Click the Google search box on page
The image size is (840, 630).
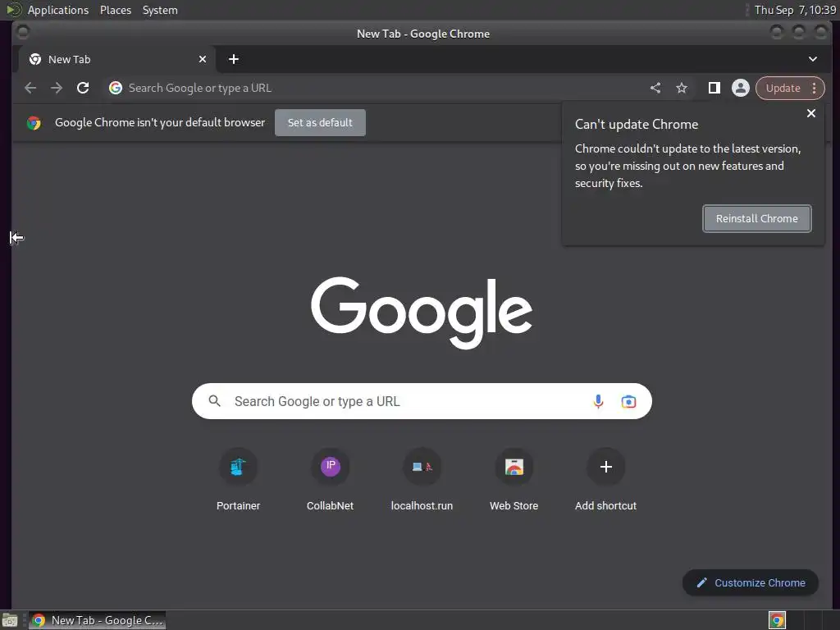click(422, 401)
